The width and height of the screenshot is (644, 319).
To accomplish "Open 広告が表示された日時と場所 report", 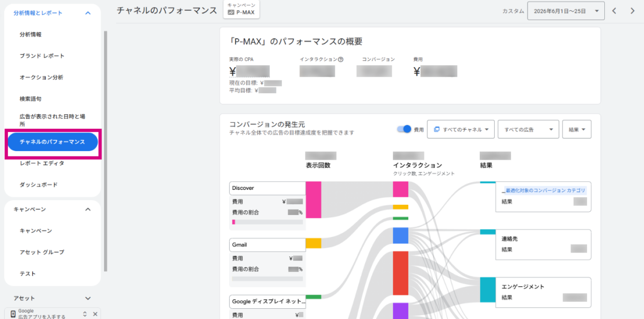I will (52, 120).
